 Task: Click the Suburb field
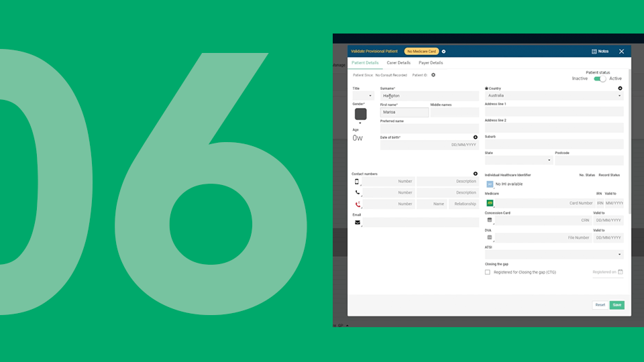point(554,144)
